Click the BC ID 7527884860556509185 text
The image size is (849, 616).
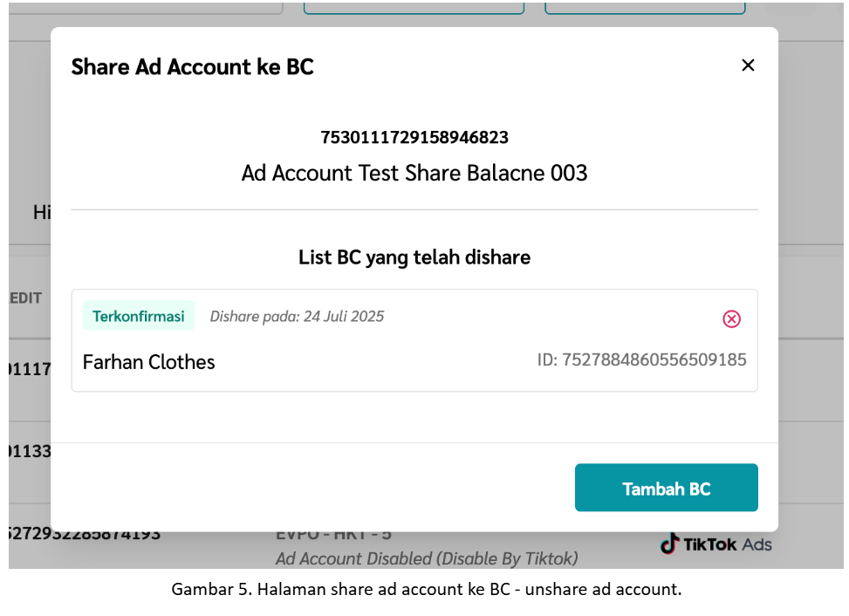[641, 360]
